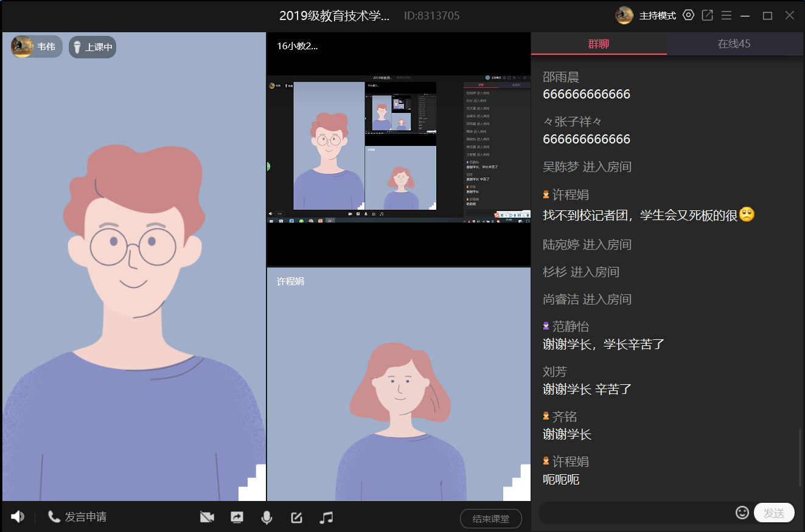Start screen sharing with the share icon
This screenshot has width=805, height=532.
(x=237, y=517)
